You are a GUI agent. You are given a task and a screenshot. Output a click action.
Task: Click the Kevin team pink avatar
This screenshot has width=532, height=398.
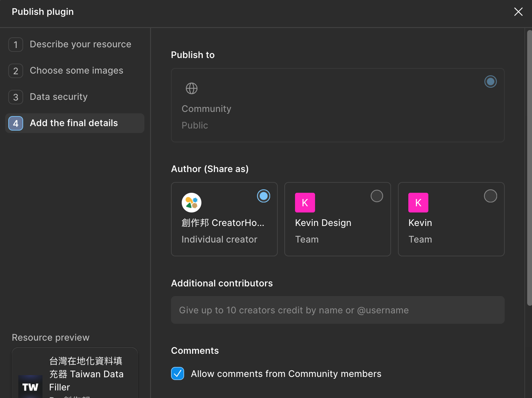pyautogui.click(x=418, y=202)
